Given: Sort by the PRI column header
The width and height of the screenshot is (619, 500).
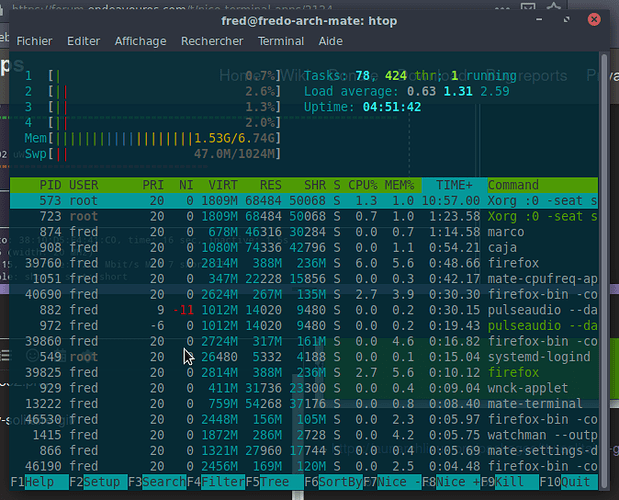Looking at the screenshot, I should [153, 185].
